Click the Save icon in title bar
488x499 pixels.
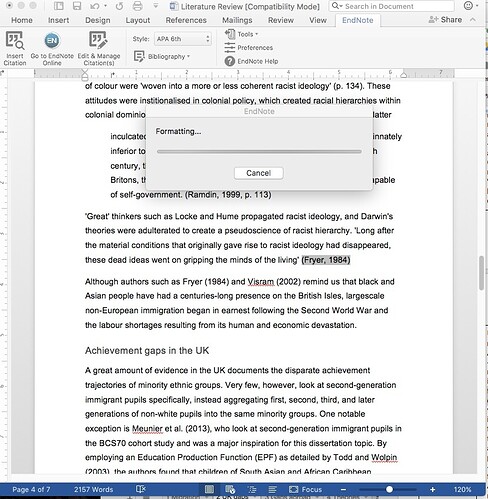[77, 6]
